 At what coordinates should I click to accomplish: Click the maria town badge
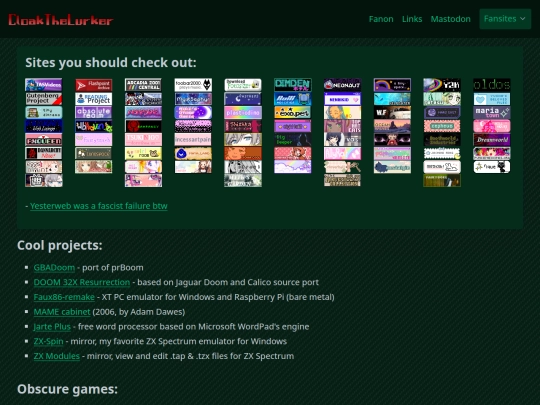[x=492, y=112]
